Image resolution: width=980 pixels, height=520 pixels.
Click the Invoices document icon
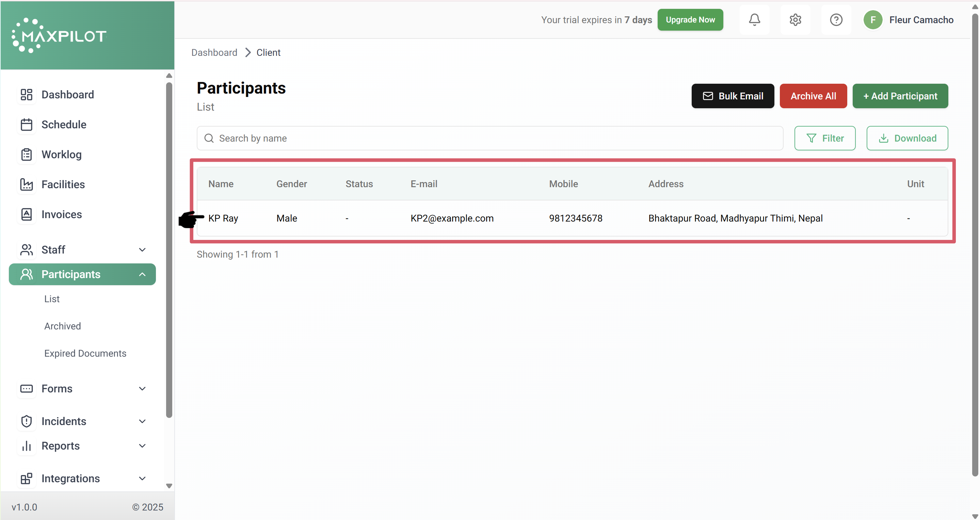(26, 214)
